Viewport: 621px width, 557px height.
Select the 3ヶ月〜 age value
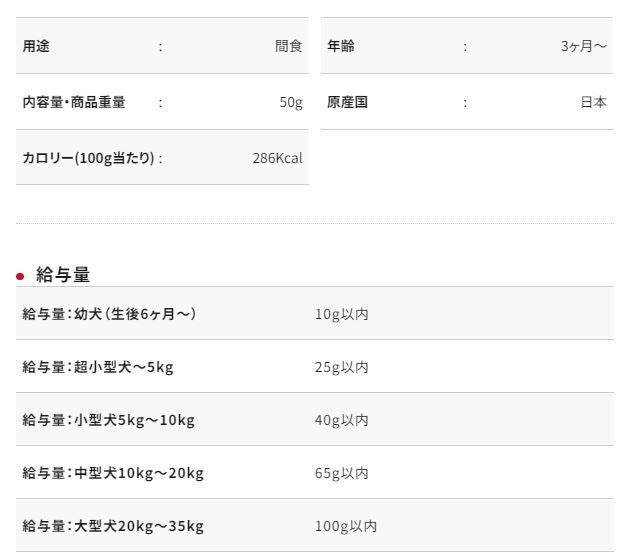pyautogui.click(x=583, y=46)
